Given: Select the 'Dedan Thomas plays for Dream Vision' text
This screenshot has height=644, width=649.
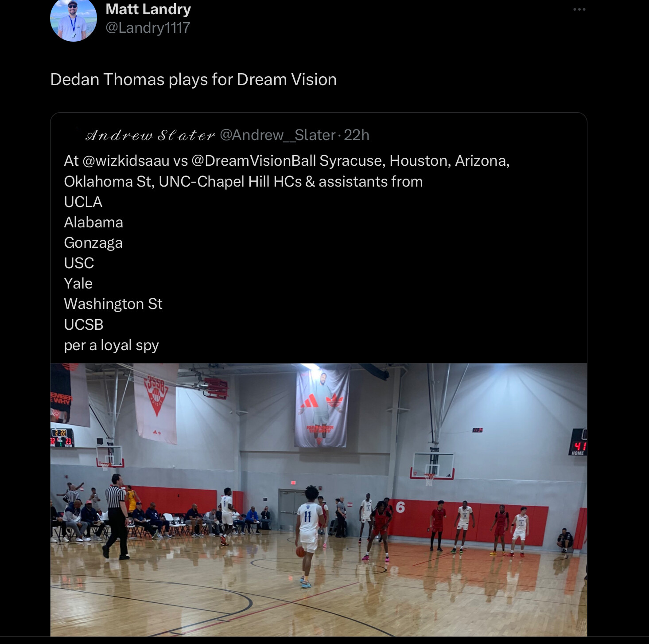Looking at the screenshot, I should (194, 79).
